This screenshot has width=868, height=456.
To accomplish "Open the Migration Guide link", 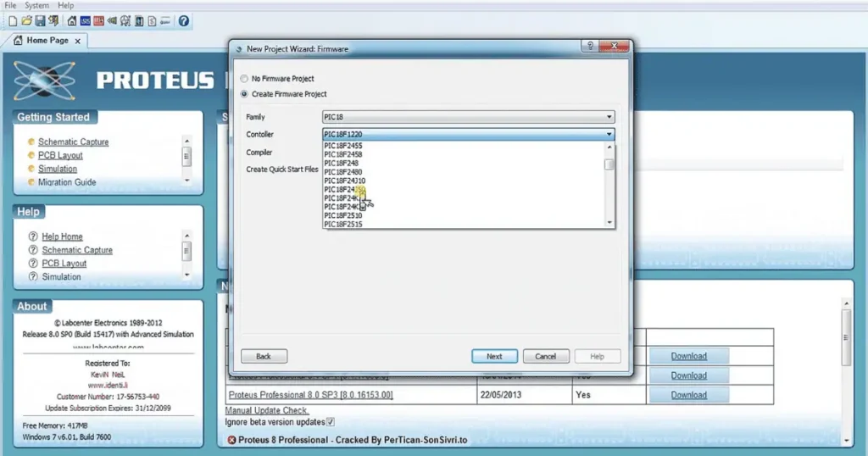I will (x=67, y=182).
